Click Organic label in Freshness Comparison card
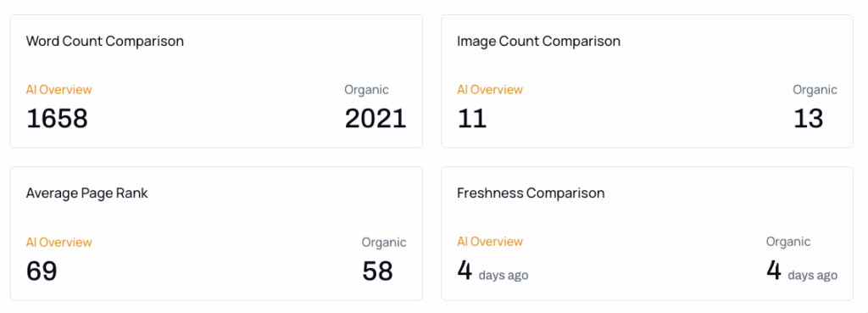 788,242
